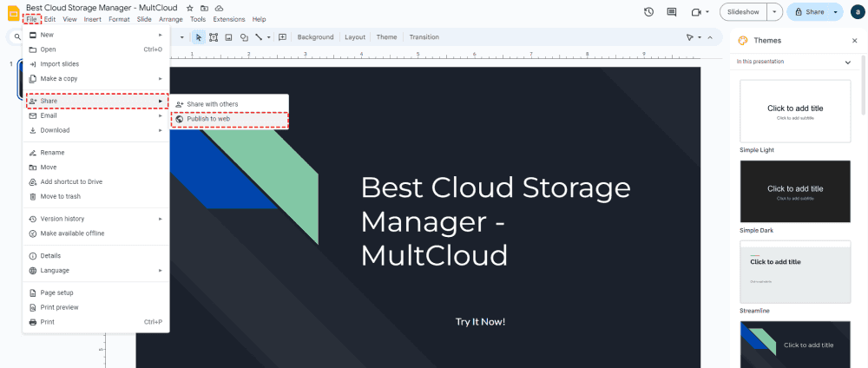
Task: Check cloud save status icon
Action: pyautogui.click(x=219, y=8)
